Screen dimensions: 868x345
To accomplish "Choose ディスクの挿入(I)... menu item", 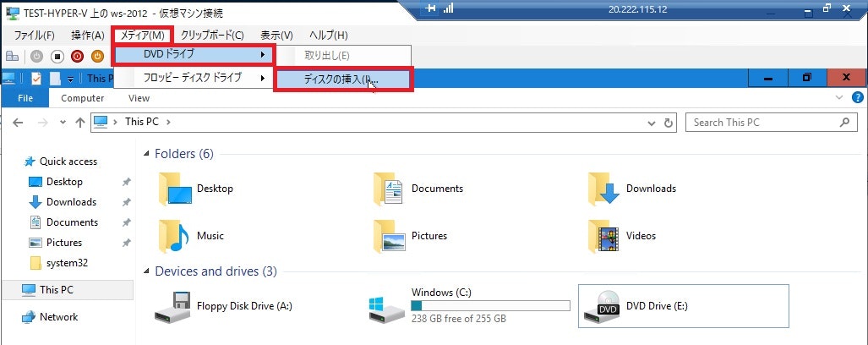I will pos(343,79).
